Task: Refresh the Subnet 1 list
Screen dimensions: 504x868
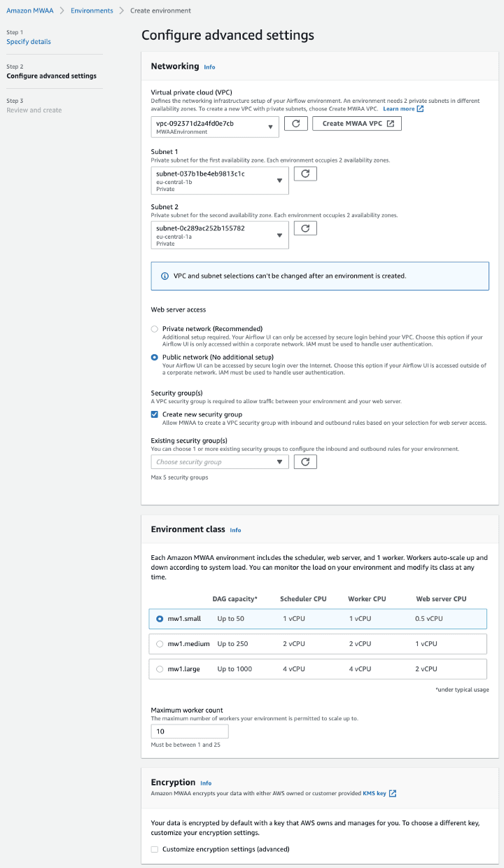Action: [305, 175]
